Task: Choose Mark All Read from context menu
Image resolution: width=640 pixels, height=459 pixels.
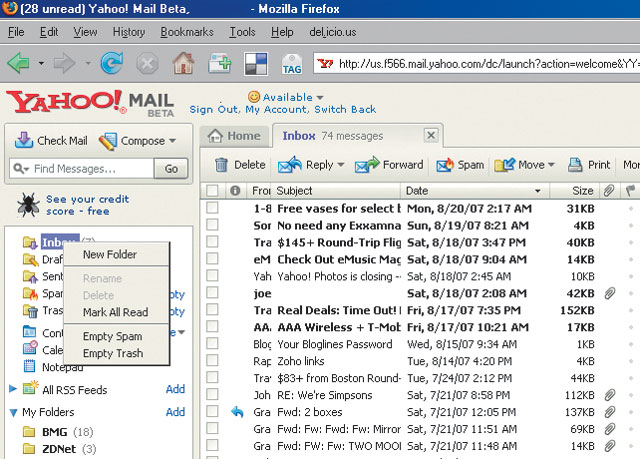Action: 117,312
